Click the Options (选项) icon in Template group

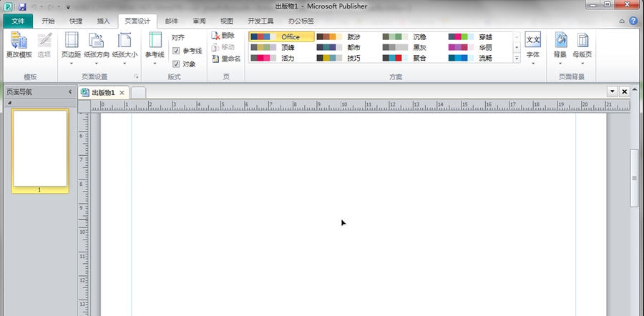(x=44, y=41)
